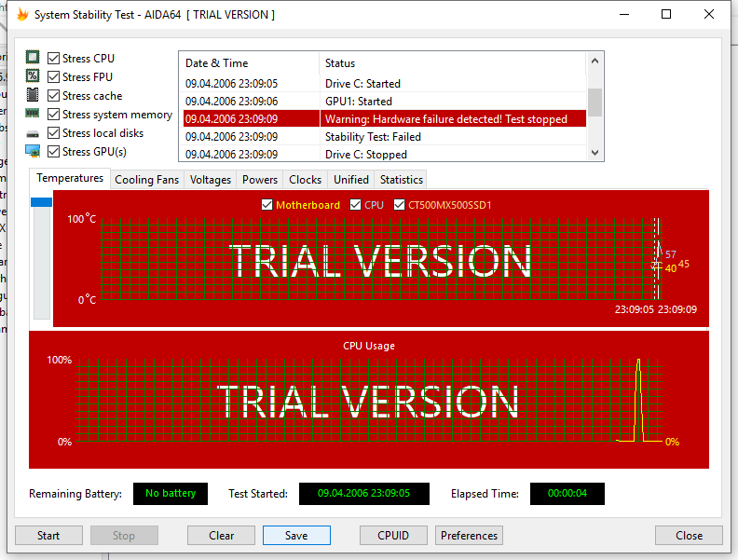Select the 'Stability Test: Failed' log row
Screen dimensions: 738x560
(x=385, y=136)
